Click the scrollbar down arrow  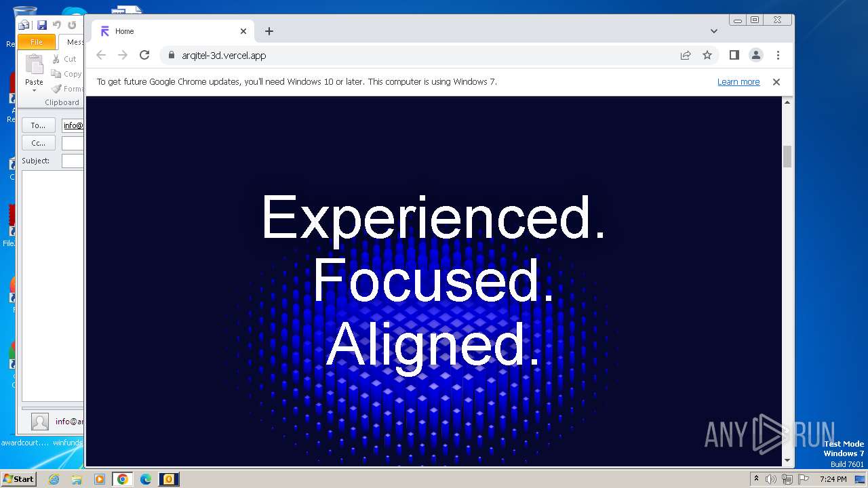point(787,461)
